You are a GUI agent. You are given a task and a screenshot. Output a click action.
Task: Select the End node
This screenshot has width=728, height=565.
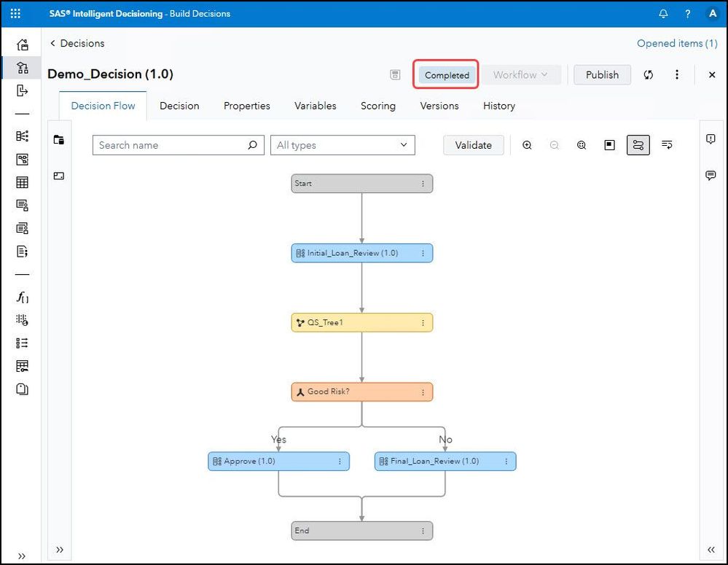click(x=362, y=531)
